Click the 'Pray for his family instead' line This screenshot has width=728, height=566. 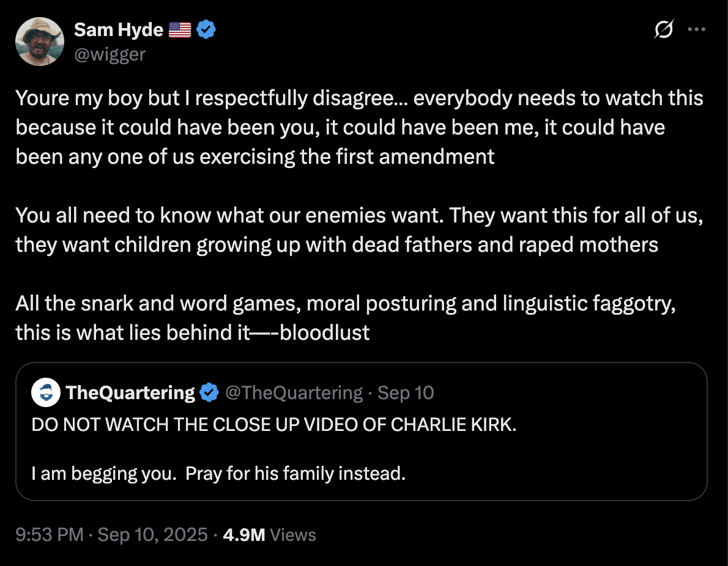(x=295, y=473)
